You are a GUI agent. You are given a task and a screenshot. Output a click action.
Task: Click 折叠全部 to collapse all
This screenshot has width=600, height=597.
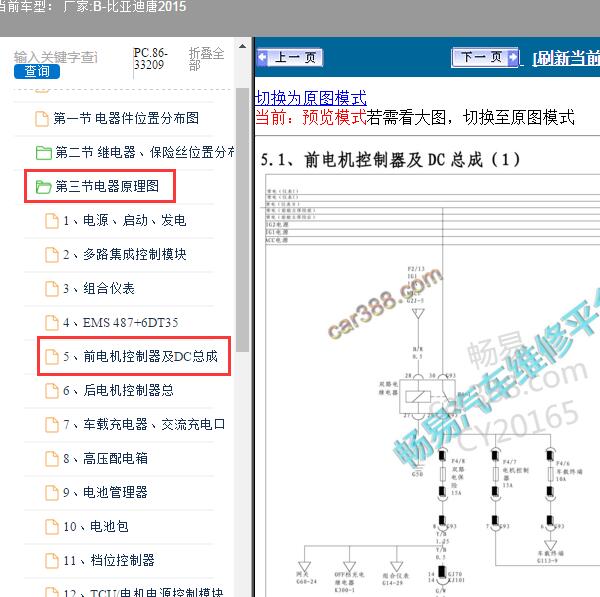click(206, 59)
